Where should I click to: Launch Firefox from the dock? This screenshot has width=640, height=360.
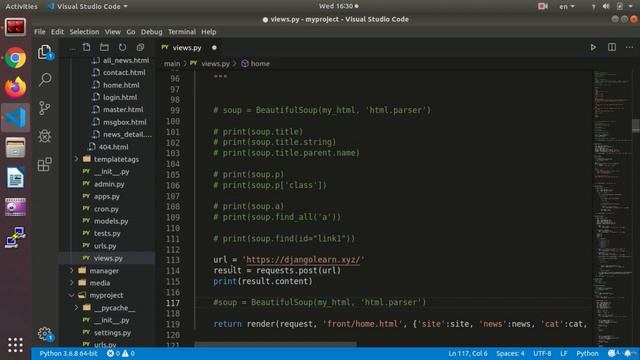[16, 87]
